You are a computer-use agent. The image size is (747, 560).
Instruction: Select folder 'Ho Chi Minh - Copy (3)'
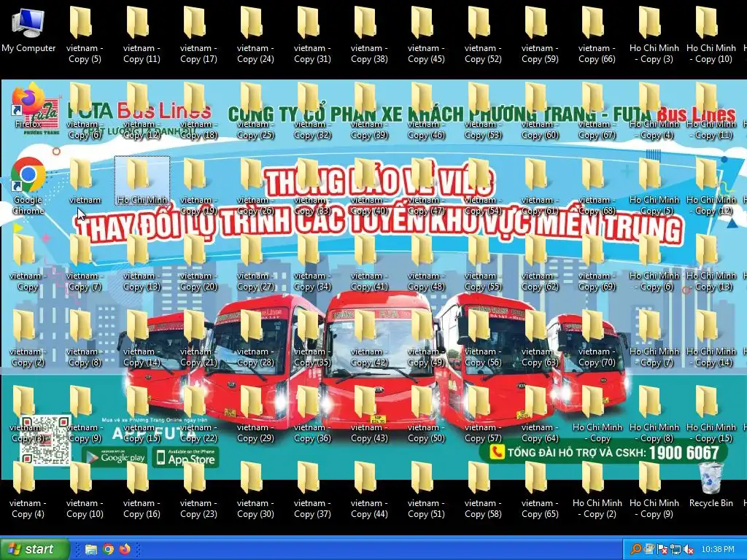tap(654, 36)
